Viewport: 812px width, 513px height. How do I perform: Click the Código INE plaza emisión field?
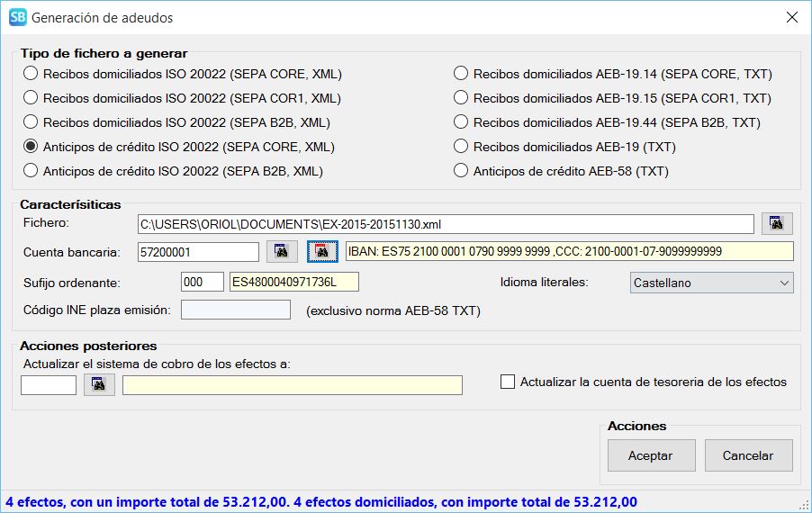pyautogui.click(x=236, y=310)
